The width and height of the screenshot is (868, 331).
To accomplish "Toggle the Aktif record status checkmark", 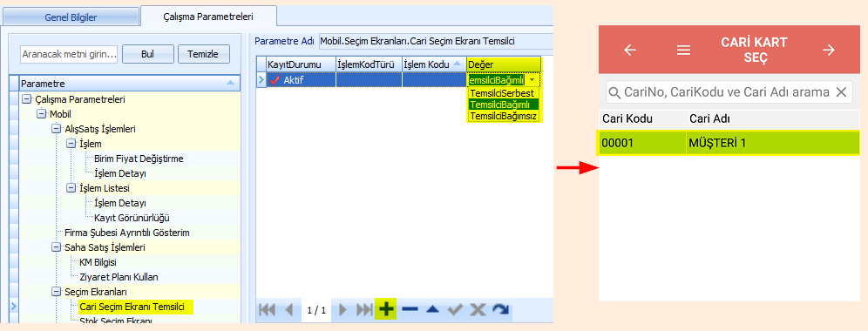I will tap(275, 80).
